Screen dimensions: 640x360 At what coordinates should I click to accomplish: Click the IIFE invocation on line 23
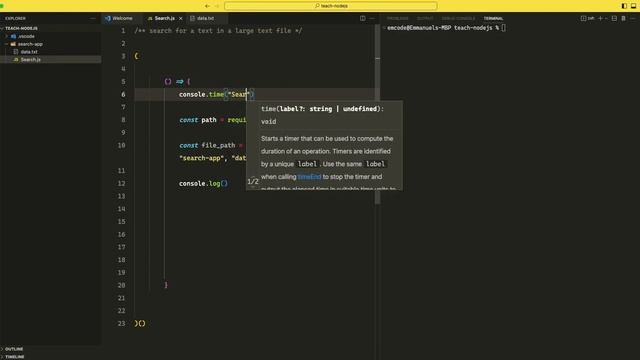[140, 323]
